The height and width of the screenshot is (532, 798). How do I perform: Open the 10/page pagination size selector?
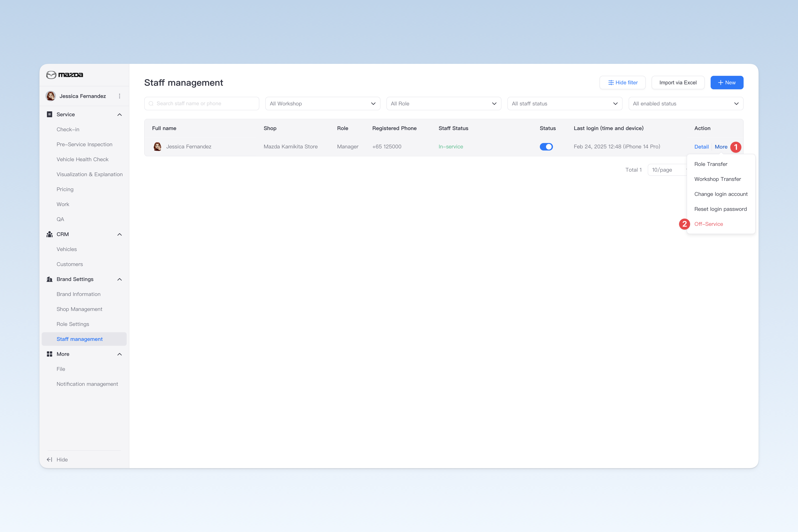667,170
